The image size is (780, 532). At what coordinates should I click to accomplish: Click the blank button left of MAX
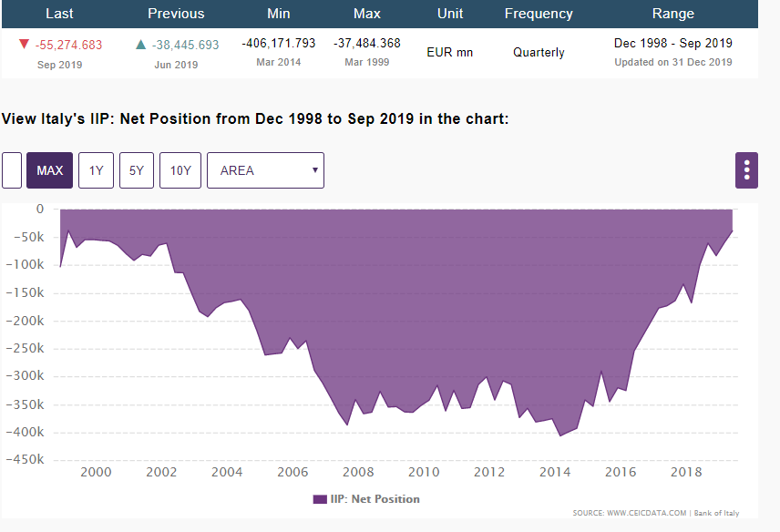[12, 170]
